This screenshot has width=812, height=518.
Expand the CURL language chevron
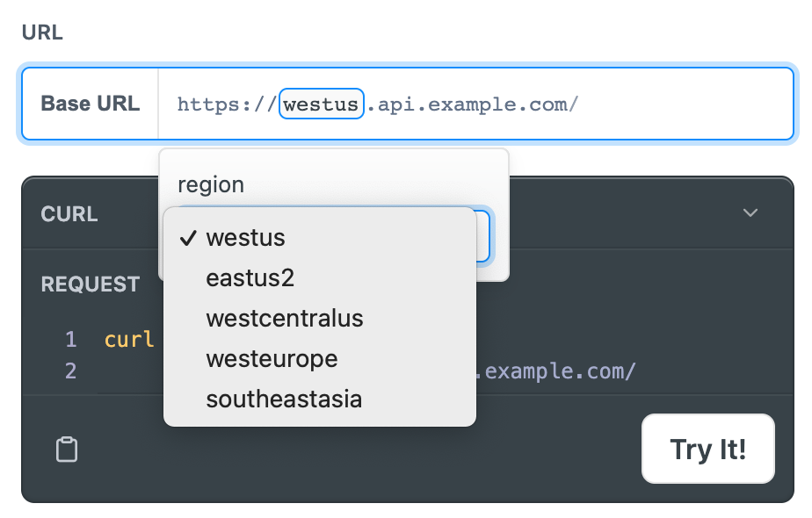pos(750,212)
